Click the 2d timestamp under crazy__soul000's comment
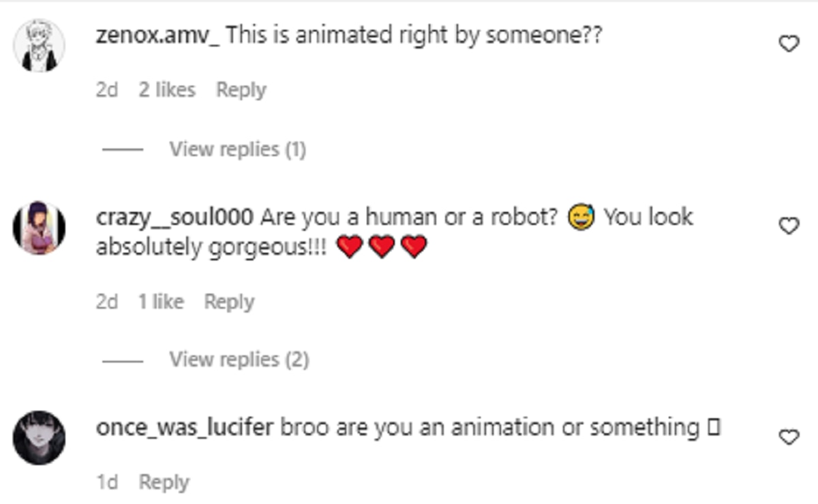Screen dimensions: 818x504 pyautogui.click(x=107, y=302)
